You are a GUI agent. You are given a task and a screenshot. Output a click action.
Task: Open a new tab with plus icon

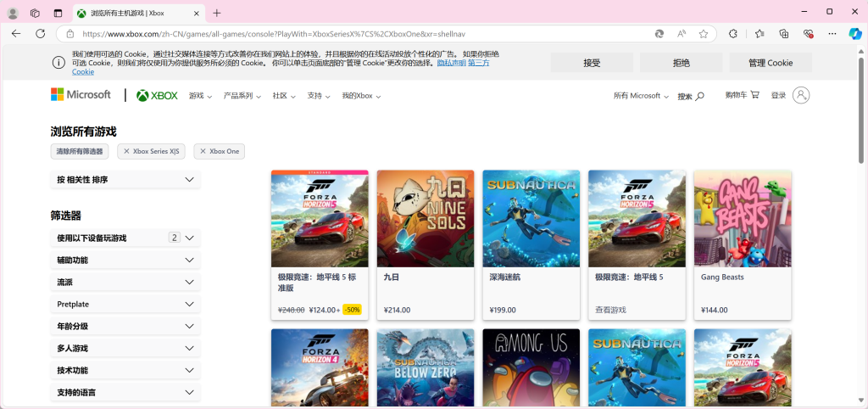217,14
